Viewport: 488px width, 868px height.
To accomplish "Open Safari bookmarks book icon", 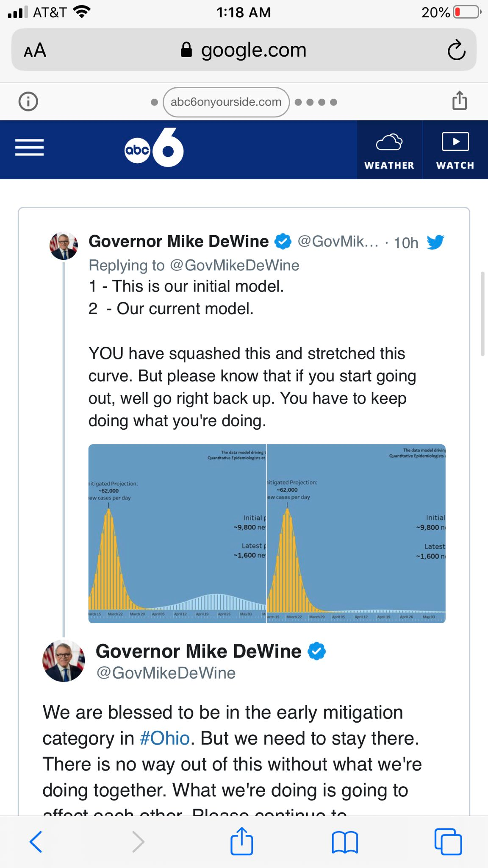I will (345, 842).
